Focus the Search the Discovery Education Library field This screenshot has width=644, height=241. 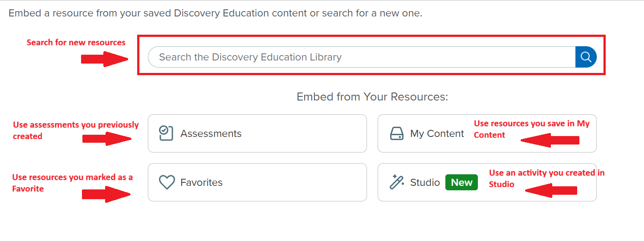[x=361, y=57]
